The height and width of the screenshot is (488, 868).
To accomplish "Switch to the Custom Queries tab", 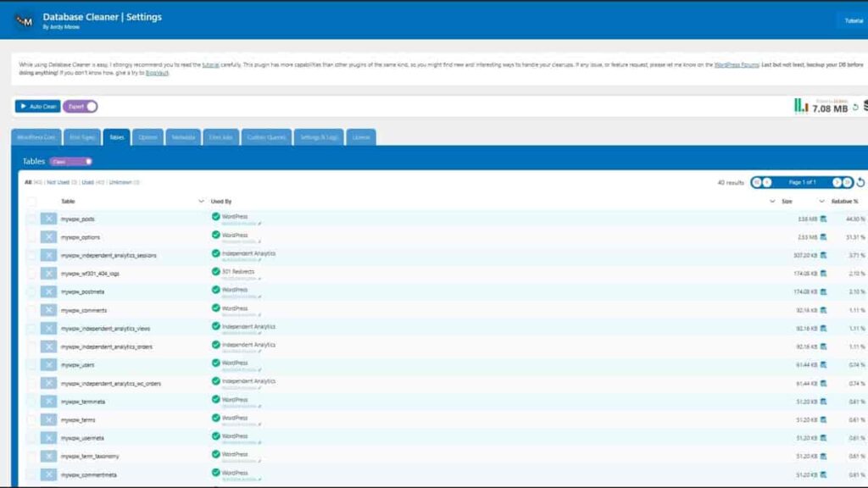I will [266, 137].
